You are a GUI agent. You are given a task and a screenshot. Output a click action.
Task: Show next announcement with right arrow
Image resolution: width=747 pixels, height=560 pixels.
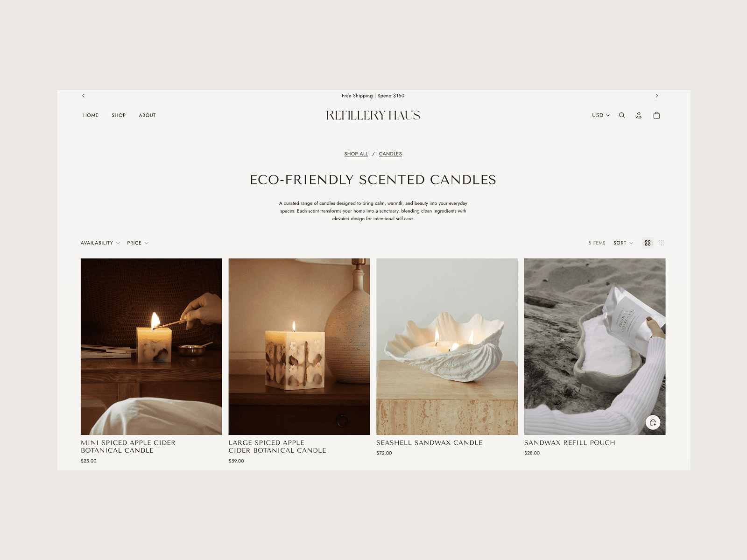point(656,96)
